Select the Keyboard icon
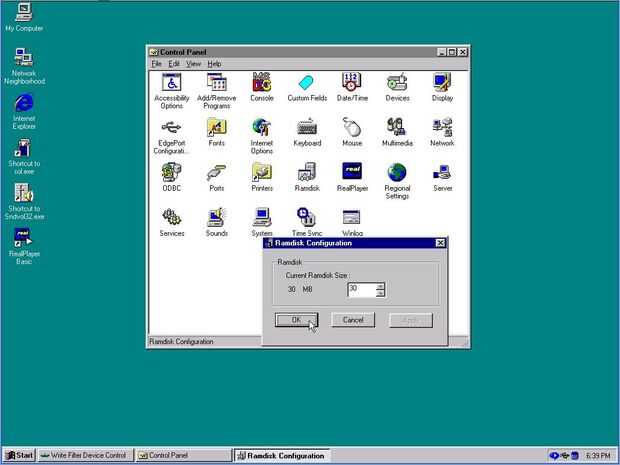 307,132
